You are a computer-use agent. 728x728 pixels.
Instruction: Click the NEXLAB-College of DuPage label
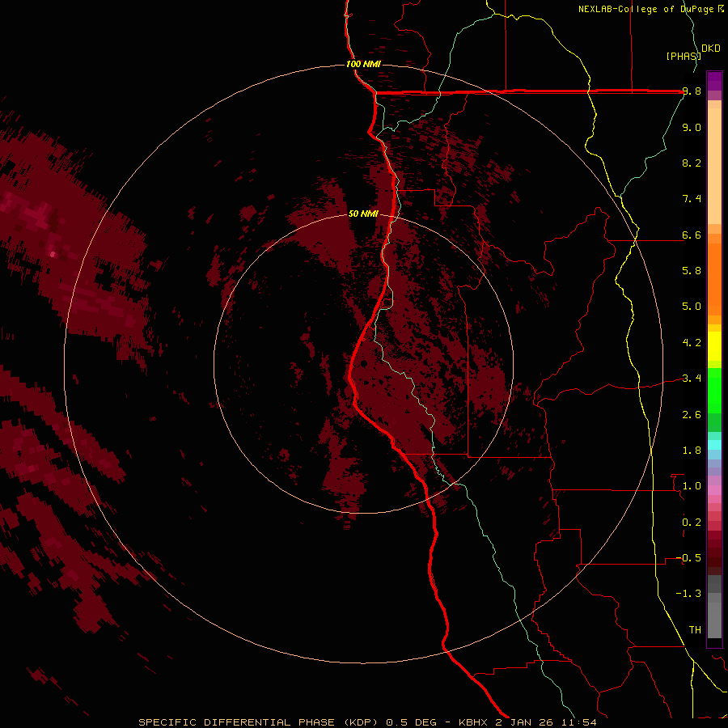coord(647,9)
